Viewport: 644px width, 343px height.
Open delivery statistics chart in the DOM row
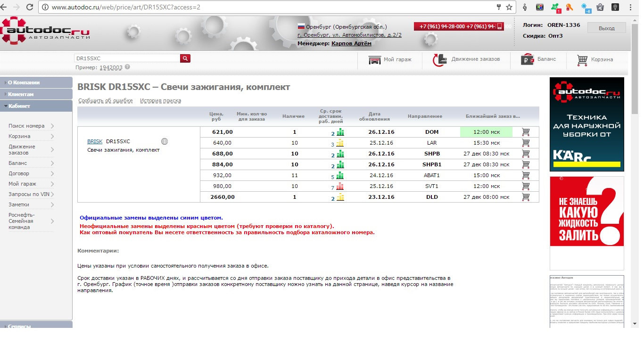click(340, 132)
